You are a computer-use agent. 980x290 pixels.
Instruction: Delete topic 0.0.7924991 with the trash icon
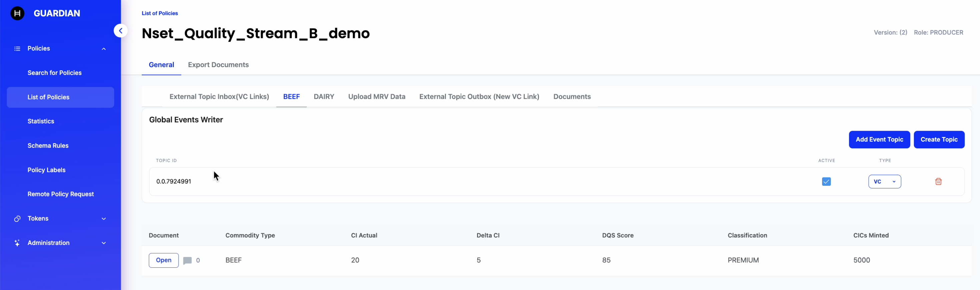coord(938,181)
